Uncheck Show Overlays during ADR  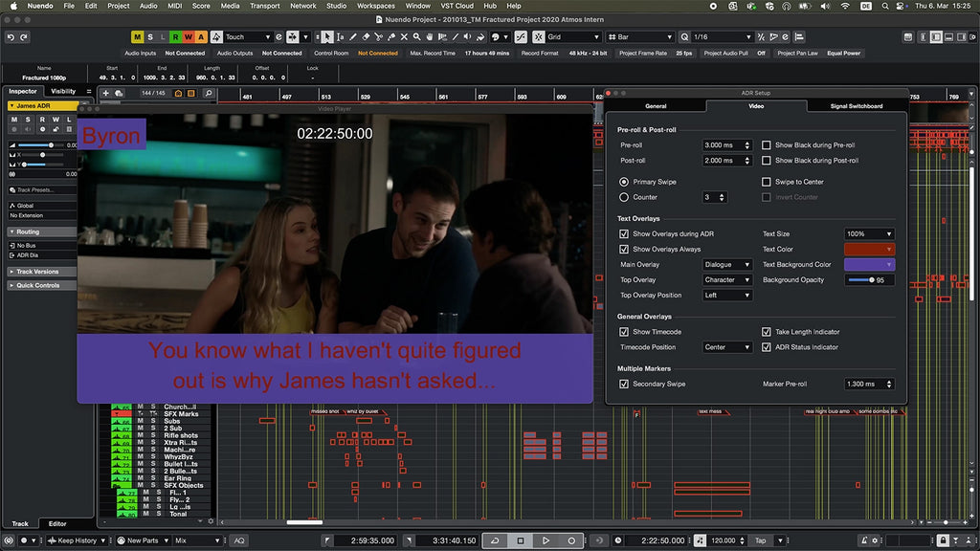pyautogui.click(x=624, y=233)
